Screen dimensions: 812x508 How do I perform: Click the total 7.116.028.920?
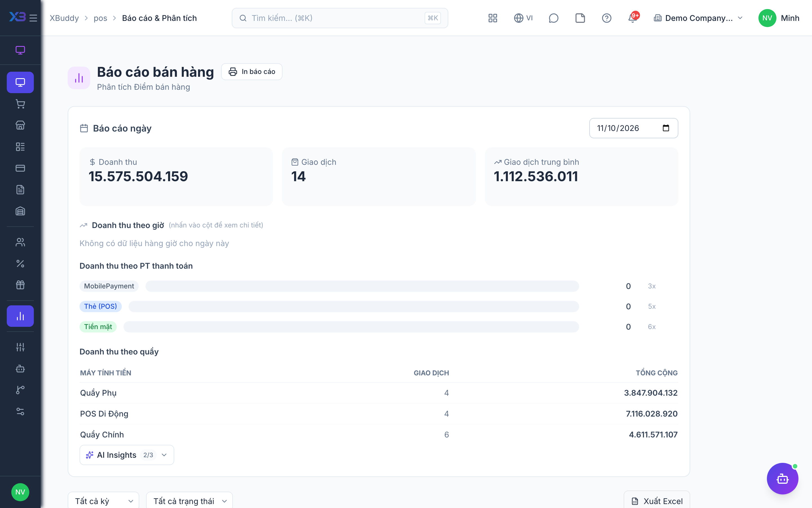pos(652,413)
